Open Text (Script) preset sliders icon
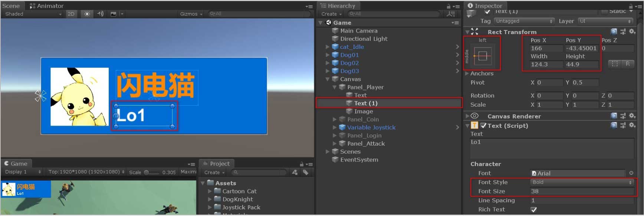This screenshot has height=216, width=644. pyautogui.click(x=623, y=125)
